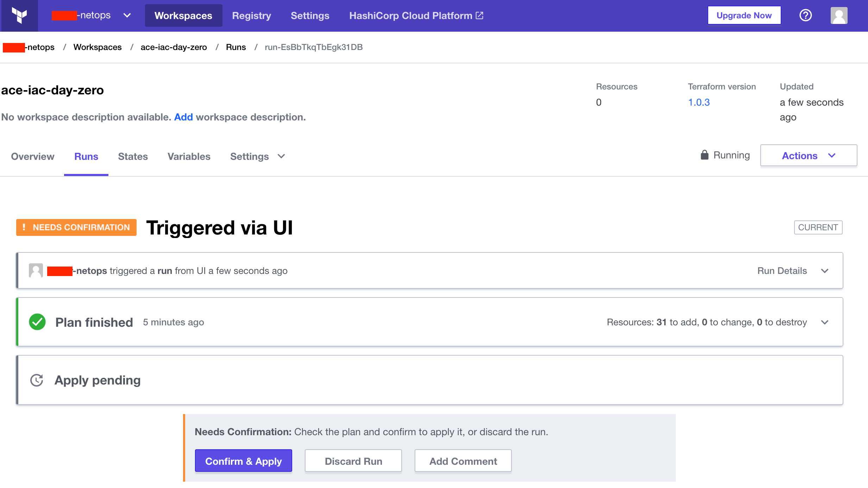Click the Apply pending clock icon
868x488 pixels.
[x=37, y=380]
